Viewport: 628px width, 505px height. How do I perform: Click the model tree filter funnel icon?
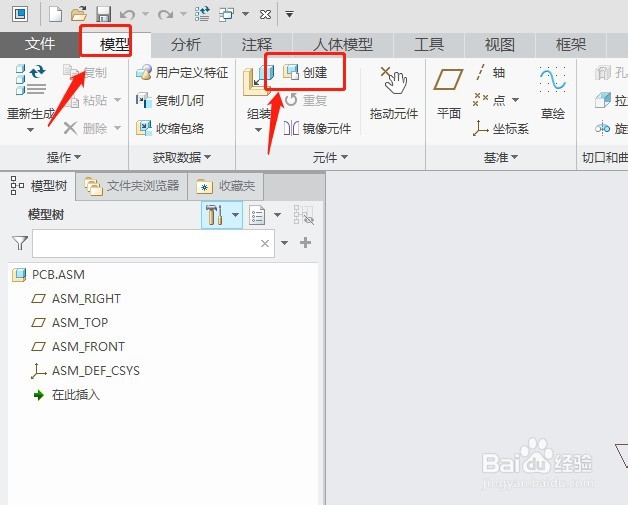coord(20,243)
